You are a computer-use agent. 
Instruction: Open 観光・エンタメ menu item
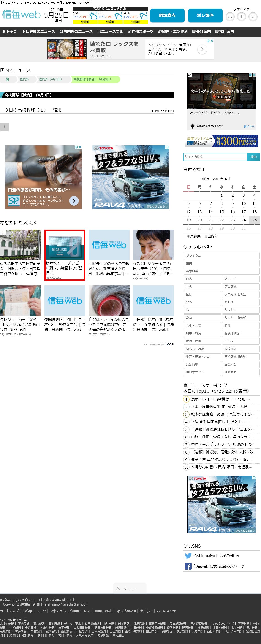click(173, 32)
